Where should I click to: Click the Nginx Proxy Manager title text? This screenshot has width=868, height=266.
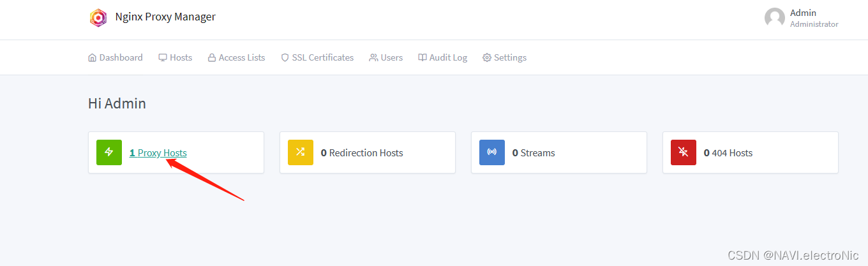point(165,17)
